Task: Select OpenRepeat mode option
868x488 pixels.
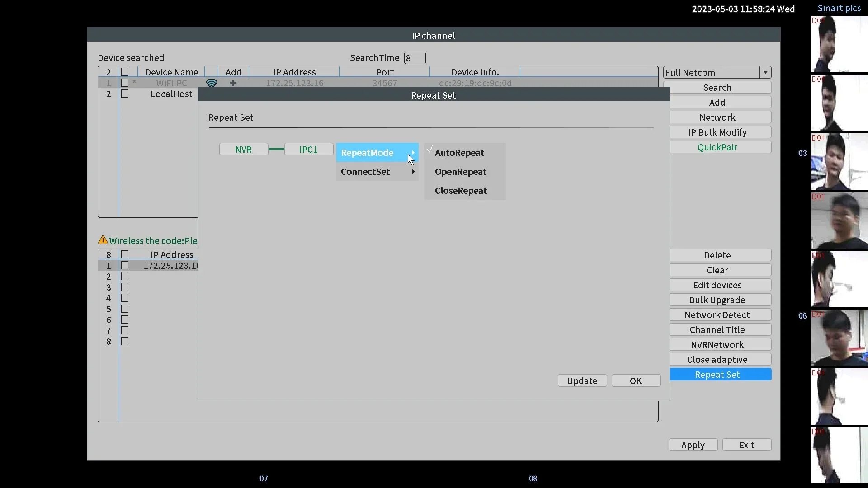Action: pos(461,172)
